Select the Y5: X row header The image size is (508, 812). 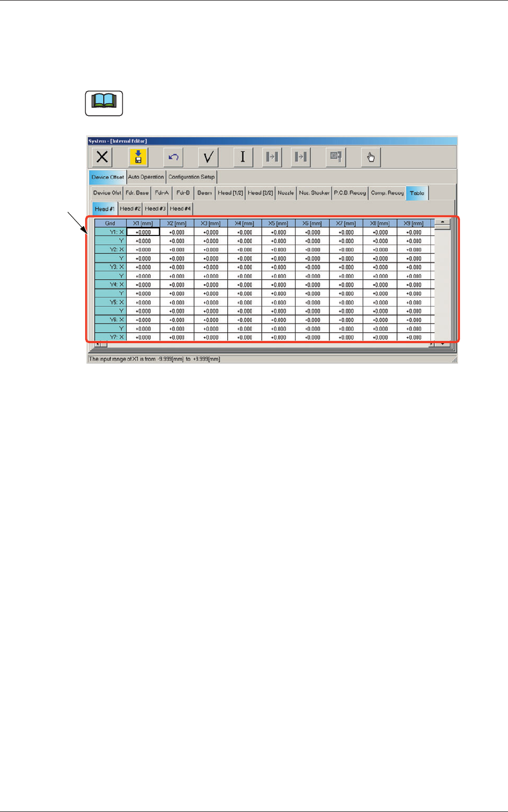pyautogui.click(x=110, y=302)
